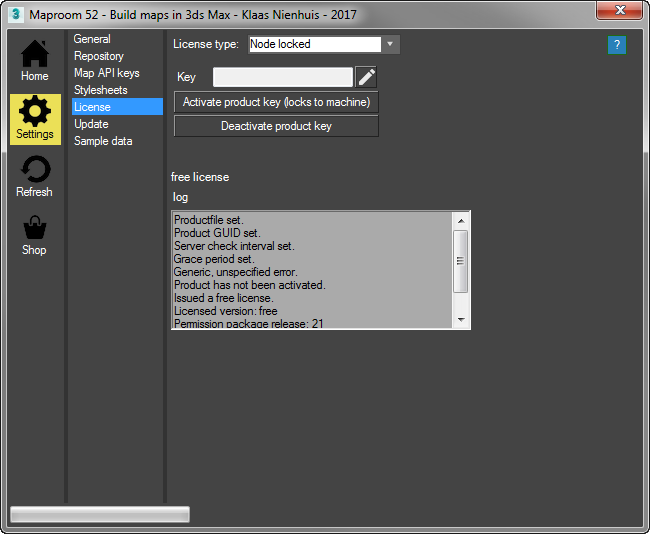Click the 'free license' status text

coord(200,177)
